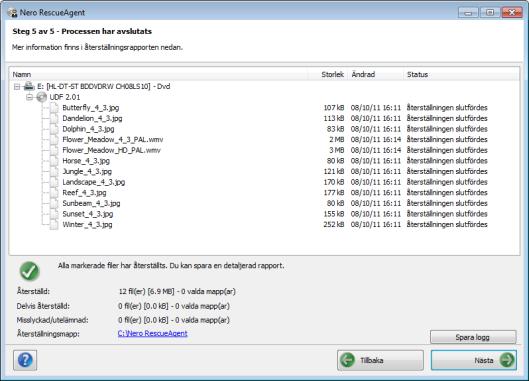Click file icon next to Dandelion_4_3.jpg

(x=54, y=118)
